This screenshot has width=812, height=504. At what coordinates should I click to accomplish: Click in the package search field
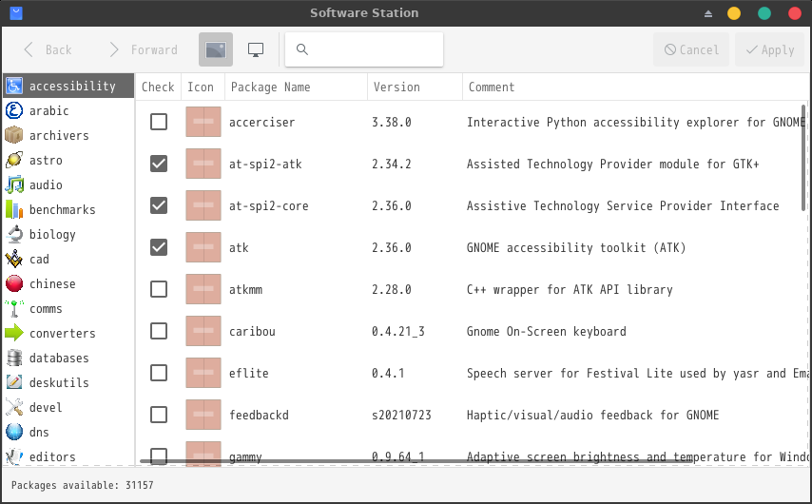coord(364,49)
